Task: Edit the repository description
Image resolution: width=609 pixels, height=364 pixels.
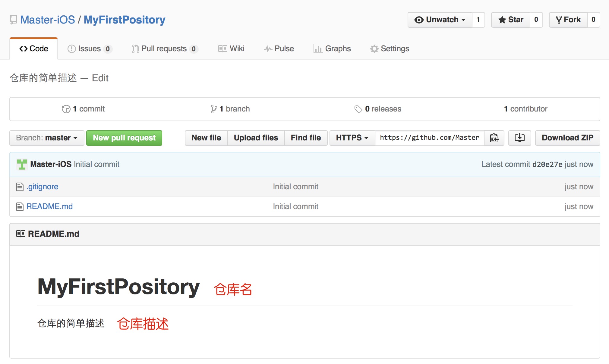Action: [100, 78]
